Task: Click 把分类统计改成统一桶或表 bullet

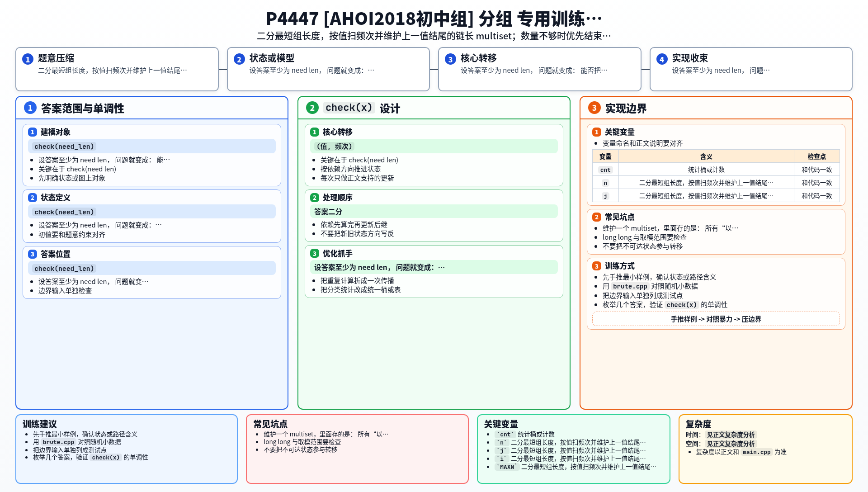Action: (360, 290)
